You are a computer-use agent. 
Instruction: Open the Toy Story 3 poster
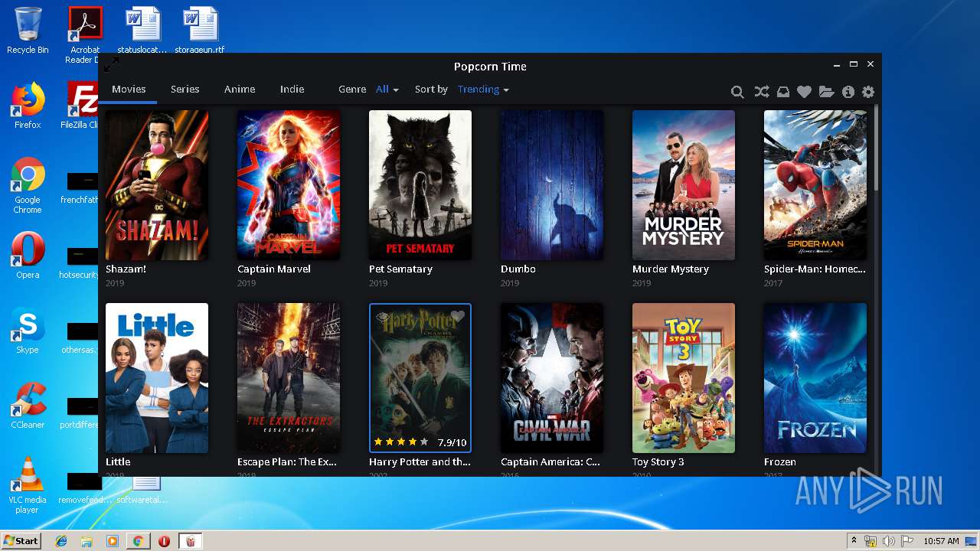pos(684,378)
